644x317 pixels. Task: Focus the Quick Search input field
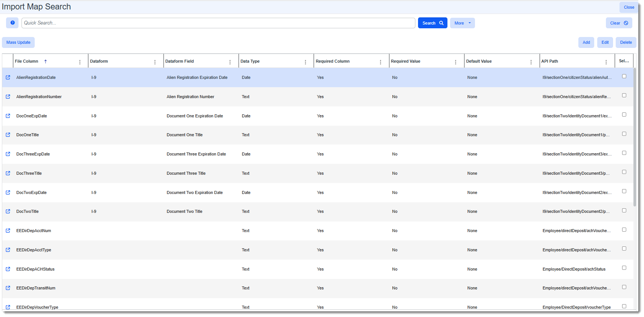[218, 23]
